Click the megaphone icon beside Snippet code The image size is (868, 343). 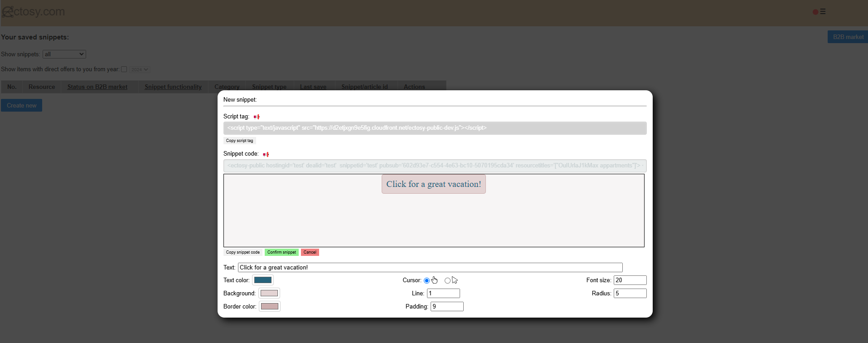click(266, 154)
